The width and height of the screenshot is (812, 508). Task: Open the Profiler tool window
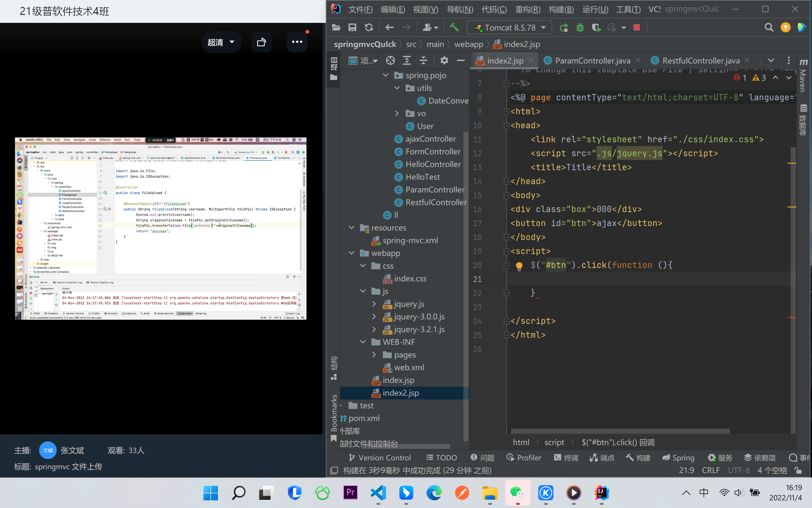coord(524,458)
